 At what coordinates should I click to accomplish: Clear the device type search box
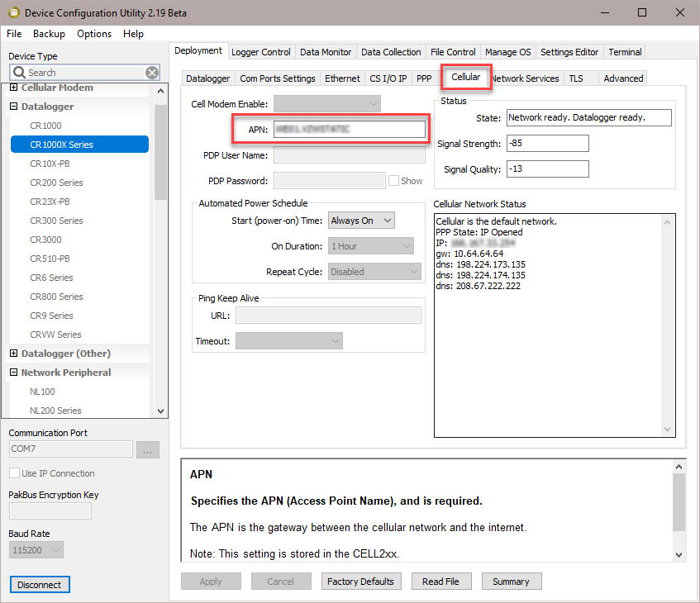tap(152, 73)
